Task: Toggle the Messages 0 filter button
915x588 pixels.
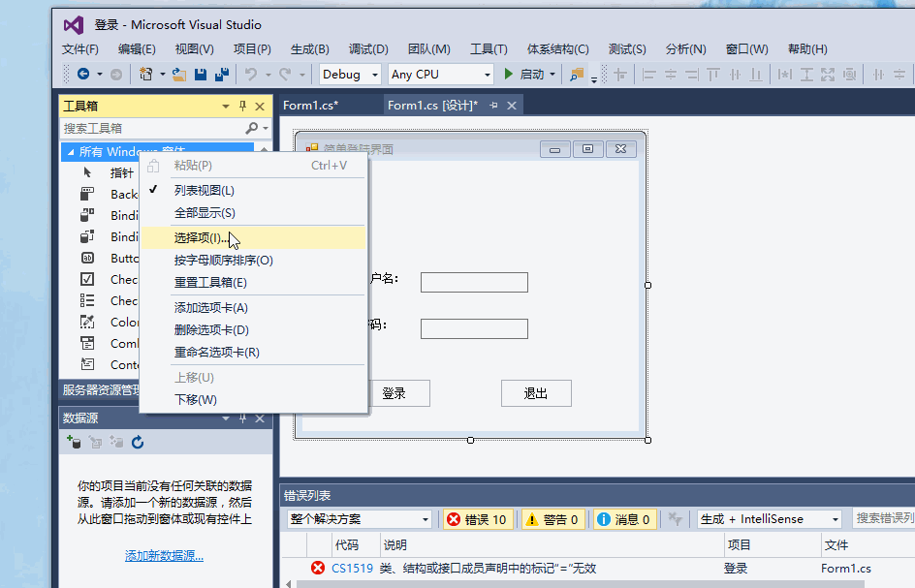Action: (624, 519)
